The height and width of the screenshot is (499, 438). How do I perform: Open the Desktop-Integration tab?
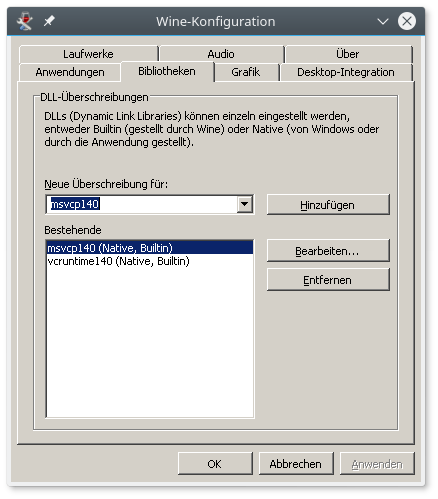(x=346, y=72)
